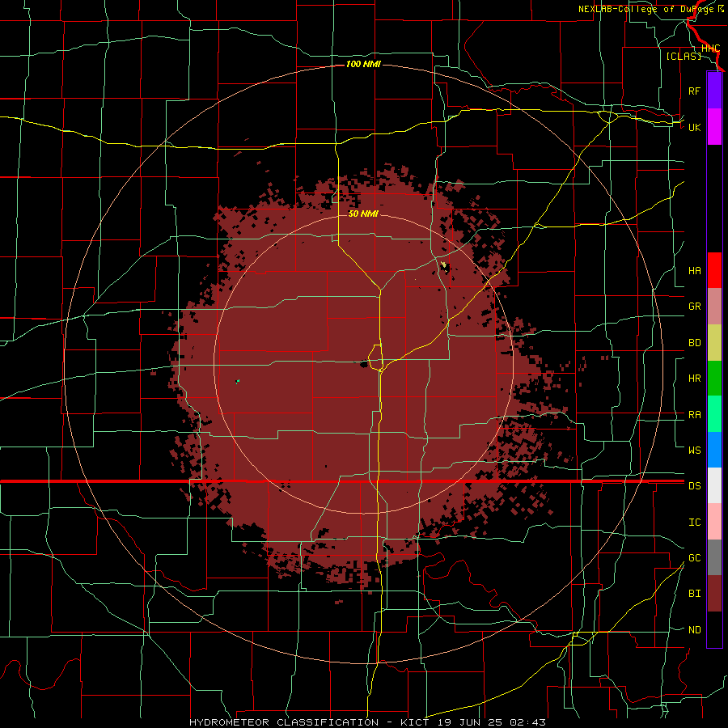Screen dimensions: 728x728
Task: Click the BD yellow color swatch
Action: point(714,343)
